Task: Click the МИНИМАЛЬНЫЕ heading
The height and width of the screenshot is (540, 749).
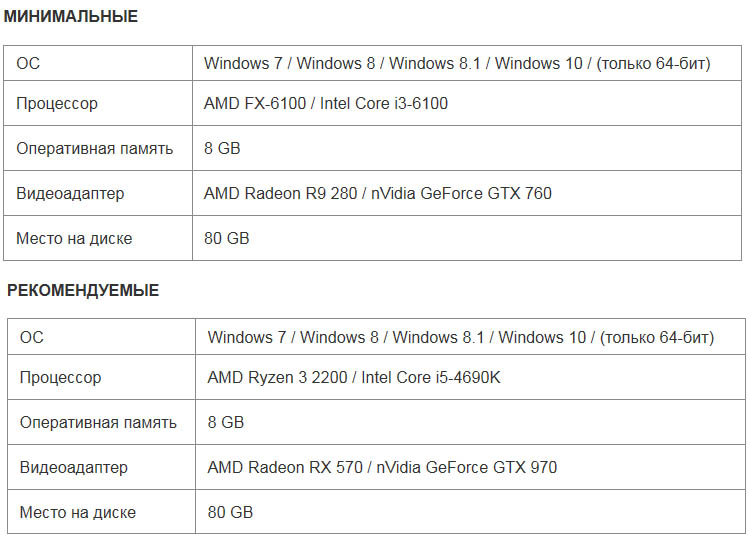Action: (x=71, y=17)
